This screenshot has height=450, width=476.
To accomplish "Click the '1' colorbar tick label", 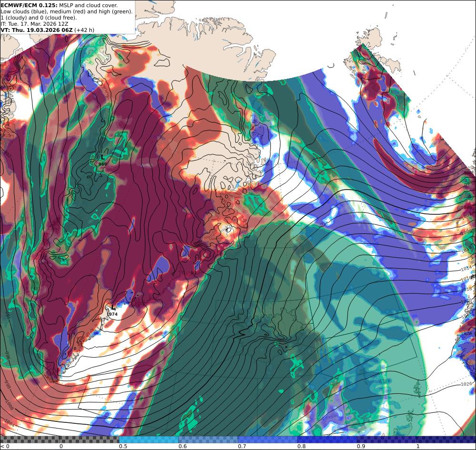I will click(x=418, y=446).
